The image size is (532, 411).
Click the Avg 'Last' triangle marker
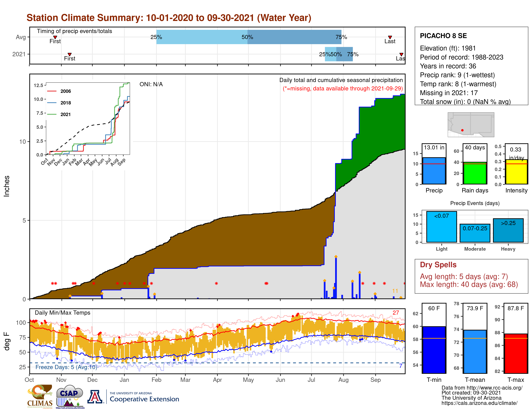pyautogui.click(x=390, y=37)
